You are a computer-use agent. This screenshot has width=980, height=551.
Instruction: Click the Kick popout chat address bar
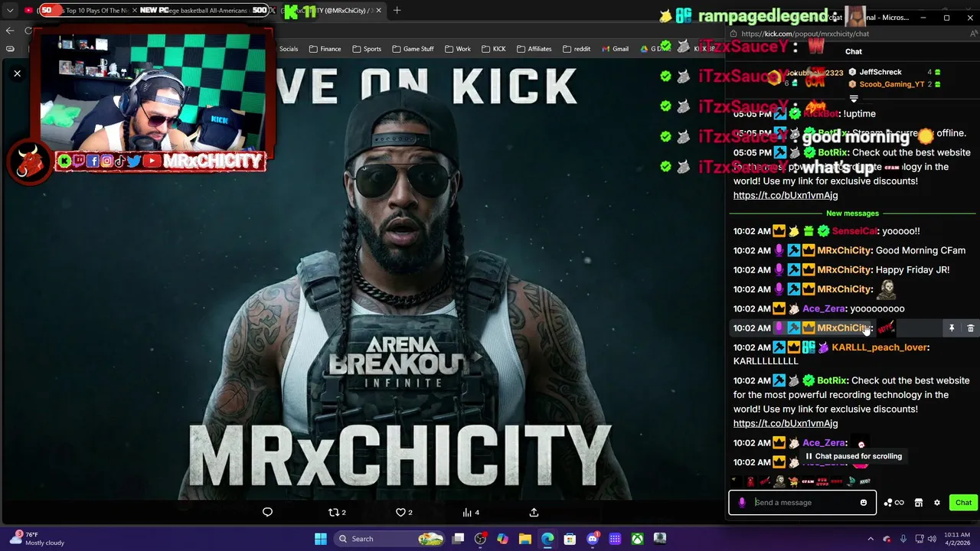(850, 34)
